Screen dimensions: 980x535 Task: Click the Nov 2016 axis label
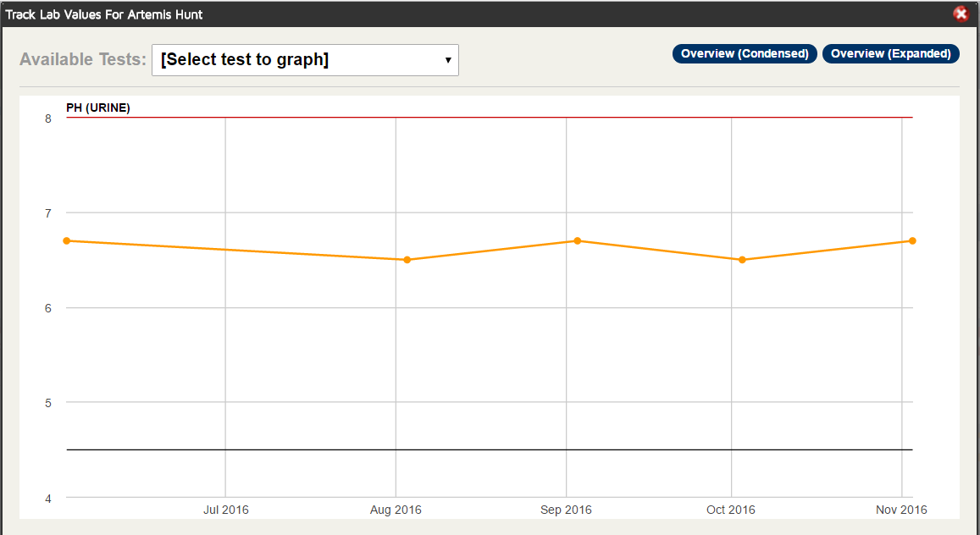tap(901, 510)
